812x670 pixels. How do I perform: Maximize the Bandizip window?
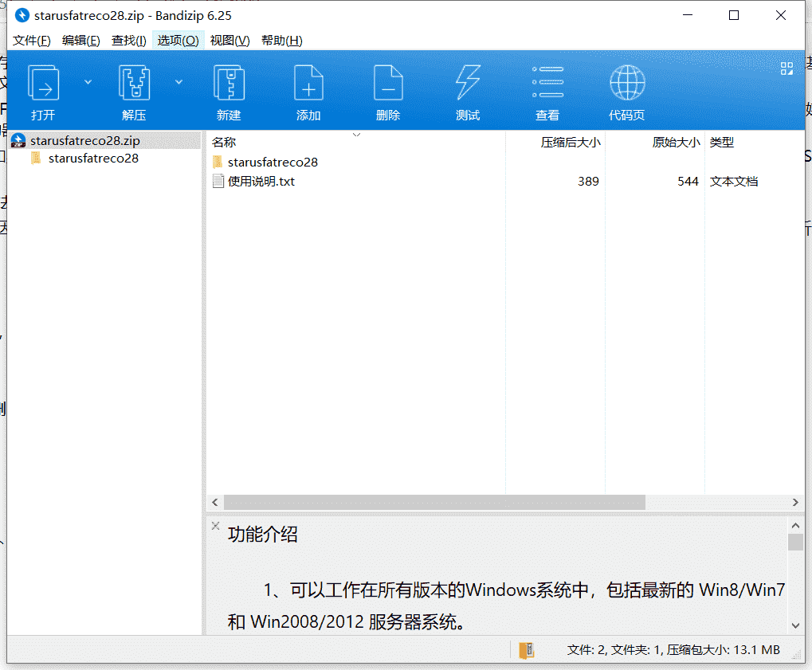734,15
